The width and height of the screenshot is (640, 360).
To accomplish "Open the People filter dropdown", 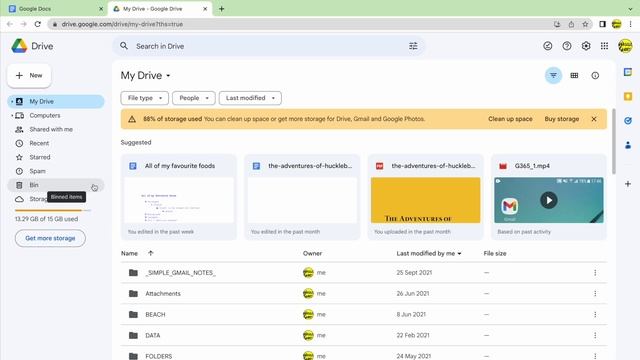I will [194, 98].
